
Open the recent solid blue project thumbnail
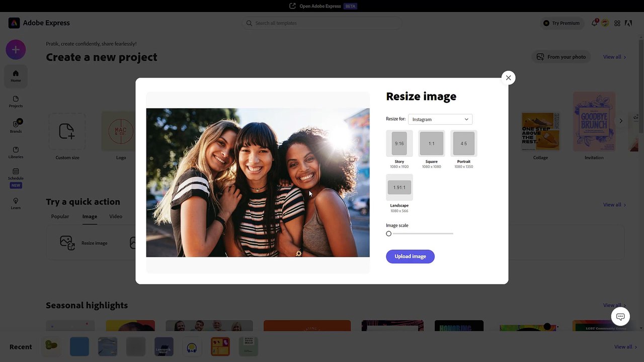pos(79,347)
